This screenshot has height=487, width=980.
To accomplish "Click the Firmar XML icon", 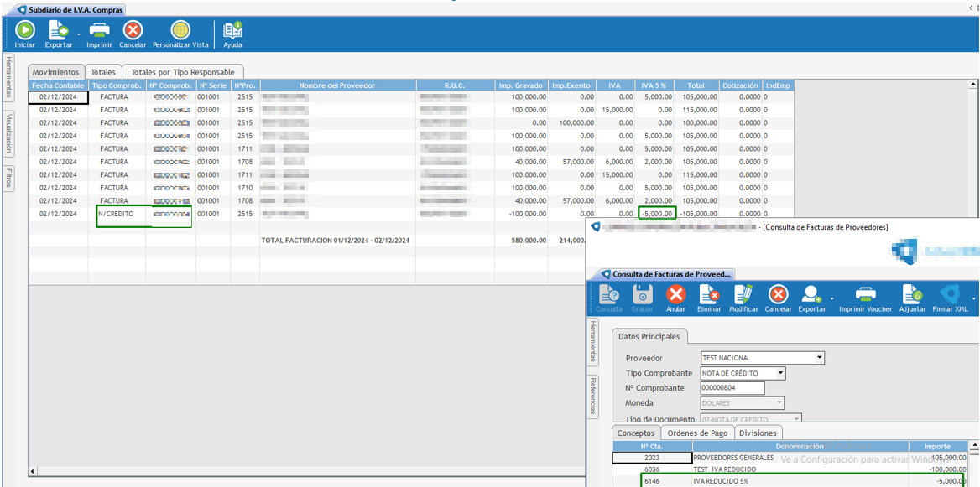I will pyautogui.click(x=949, y=295).
